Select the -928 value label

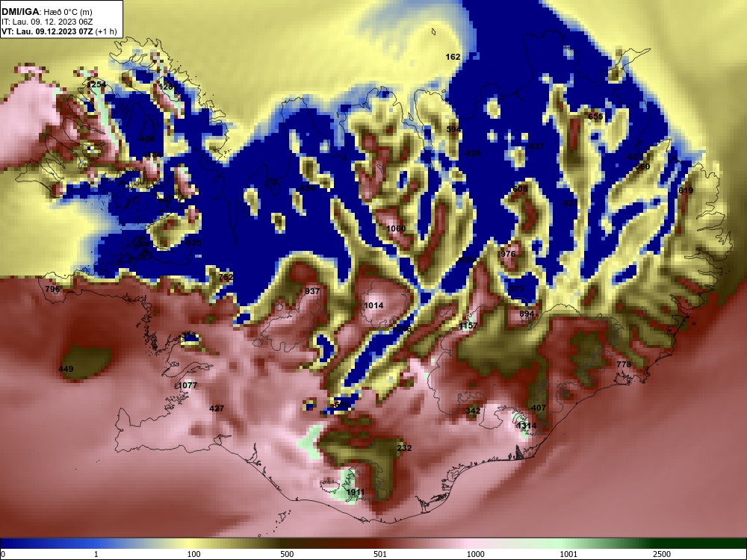click(x=472, y=153)
